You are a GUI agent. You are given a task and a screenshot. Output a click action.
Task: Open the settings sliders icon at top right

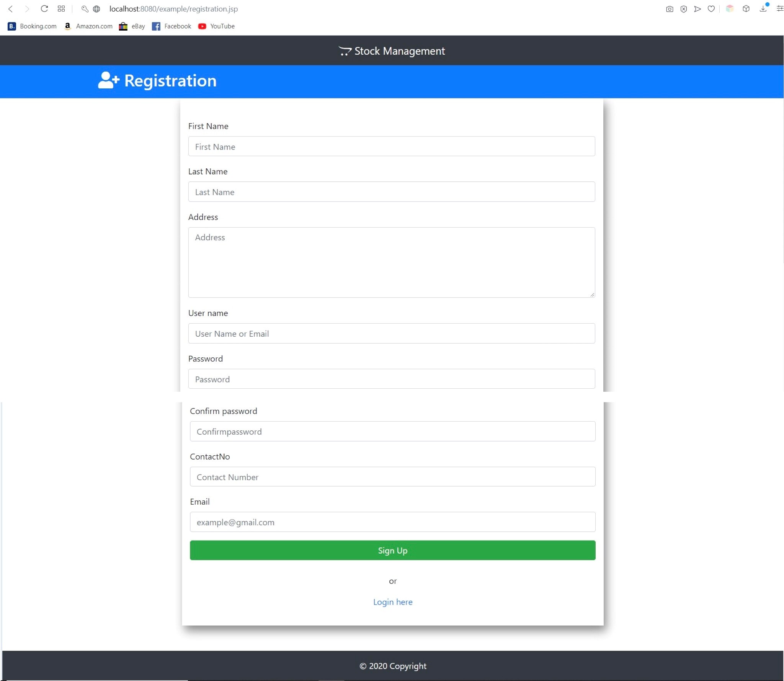pyautogui.click(x=779, y=8)
